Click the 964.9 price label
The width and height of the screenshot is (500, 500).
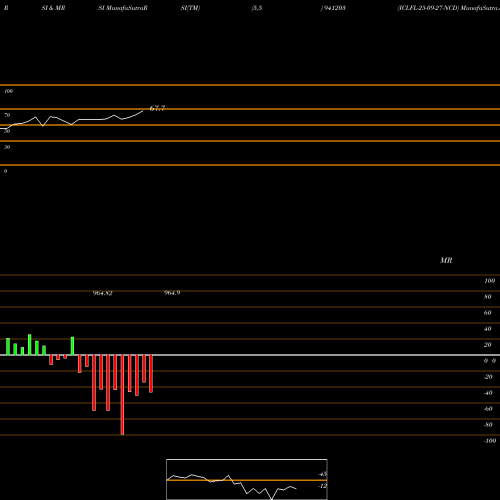click(x=172, y=293)
